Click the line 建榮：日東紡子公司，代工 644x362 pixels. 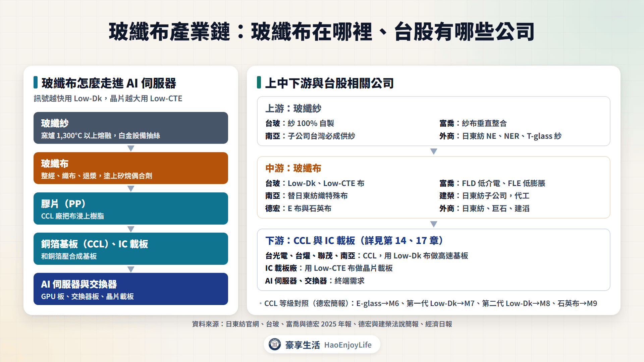point(484,196)
